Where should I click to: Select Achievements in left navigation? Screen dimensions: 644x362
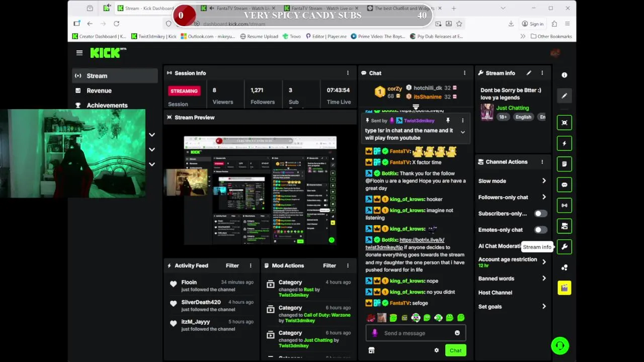coord(115,105)
